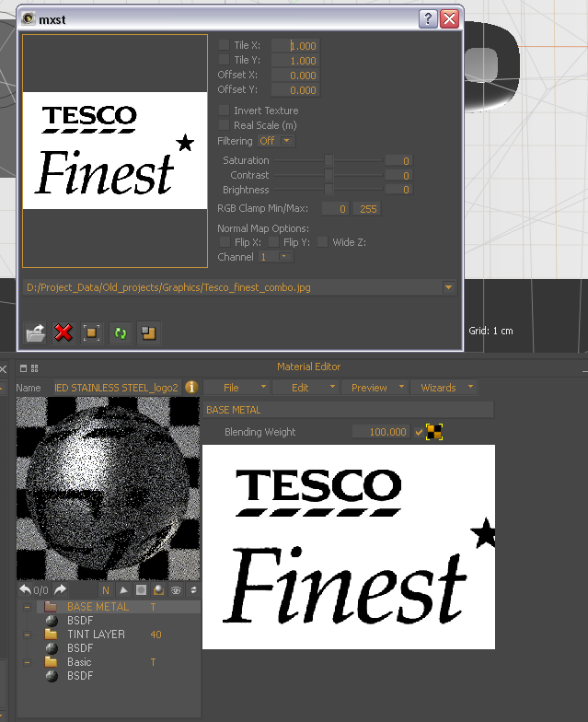Collapse the BASE METAL tree node

click(28, 607)
